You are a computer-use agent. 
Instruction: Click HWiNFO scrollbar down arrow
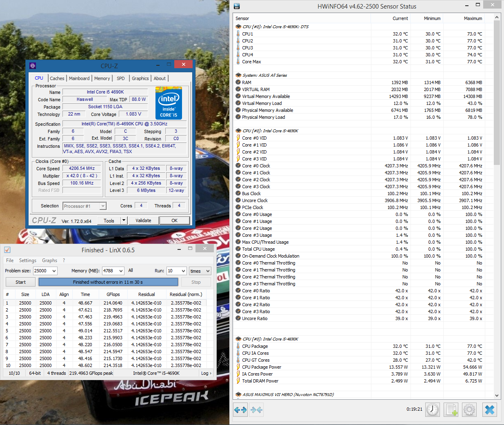pos(497,396)
